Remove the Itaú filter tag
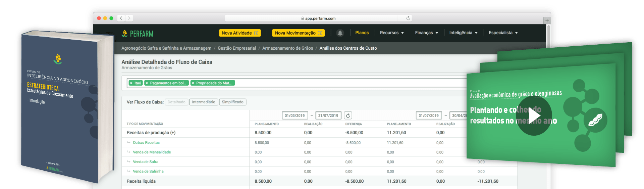This screenshot has height=189, width=644. click(x=131, y=83)
